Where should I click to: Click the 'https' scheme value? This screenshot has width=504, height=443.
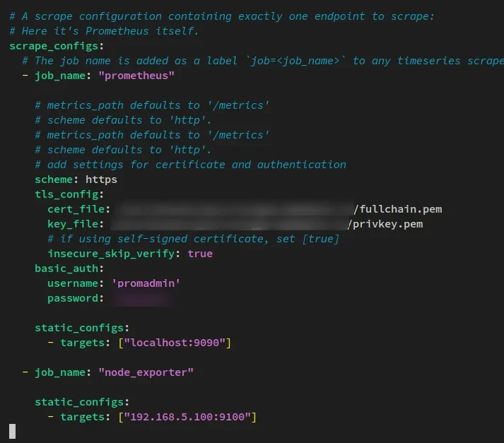coord(101,179)
